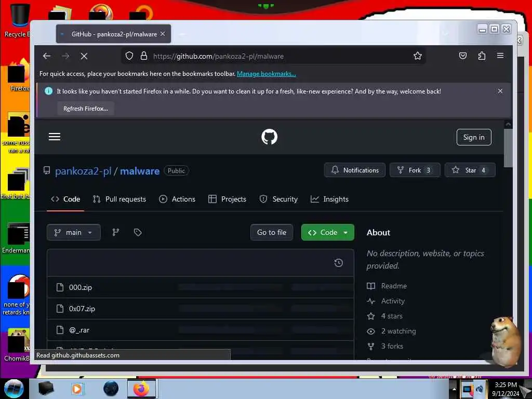Open the Projects tab
Screen dimensions: 532x399
coord(227,199)
